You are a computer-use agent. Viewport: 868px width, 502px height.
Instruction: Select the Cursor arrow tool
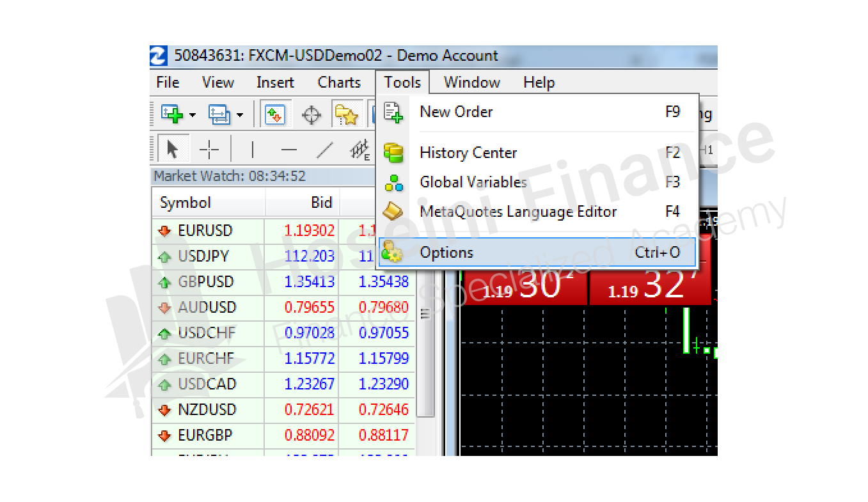point(172,150)
